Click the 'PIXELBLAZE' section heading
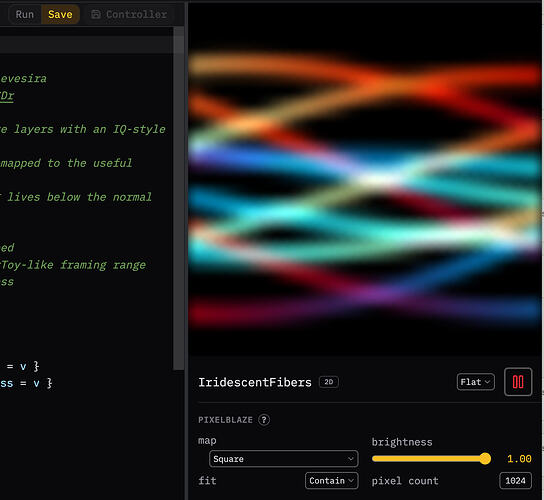544x500 pixels. pyautogui.click(x=225, y=420)
